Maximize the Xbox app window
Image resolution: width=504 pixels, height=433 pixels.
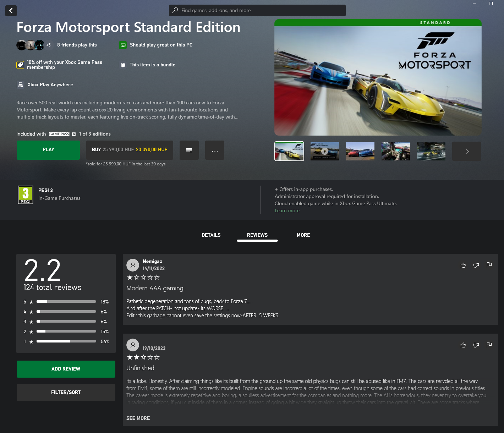tap(491, 4)
